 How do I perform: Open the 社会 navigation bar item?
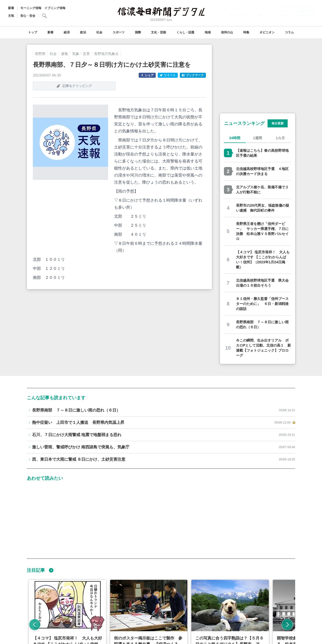[x=99, y=32]
